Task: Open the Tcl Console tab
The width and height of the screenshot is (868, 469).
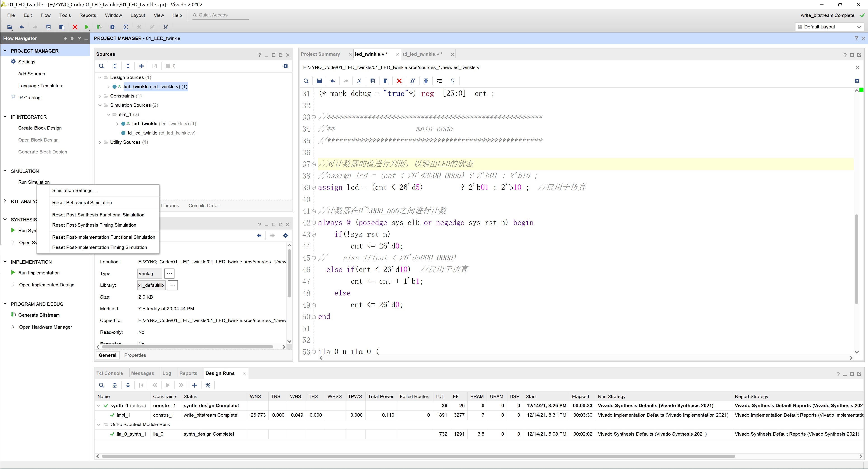Action: coord(110,373)
